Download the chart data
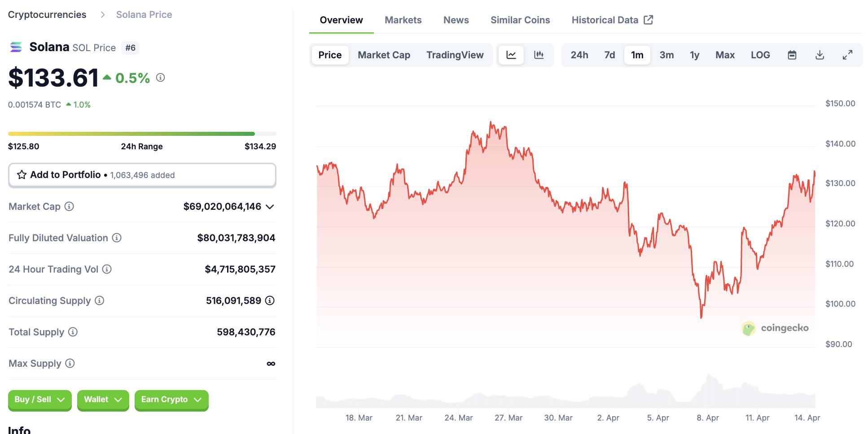 [x=820, y=55]
